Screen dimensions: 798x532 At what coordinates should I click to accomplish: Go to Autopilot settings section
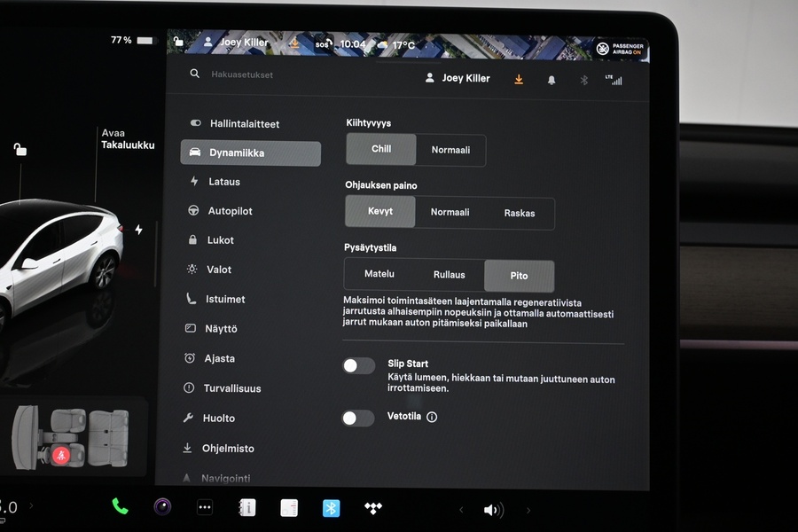(x=230, y=211)
